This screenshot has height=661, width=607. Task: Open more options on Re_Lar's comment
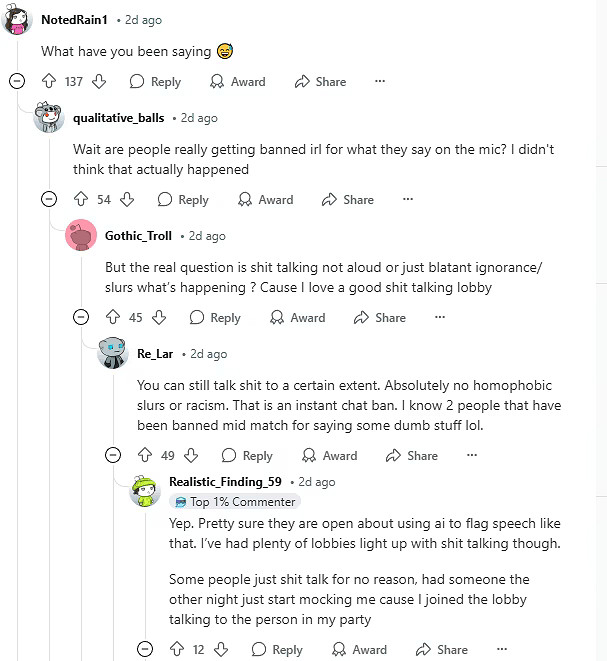point(472,456)
